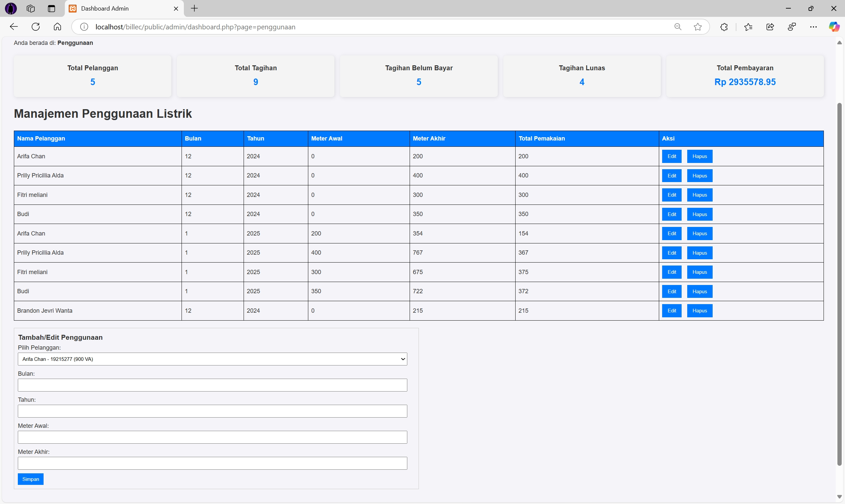Edit Budi's 2025 usage record
845x504 pixels.
tap(672, 291)
